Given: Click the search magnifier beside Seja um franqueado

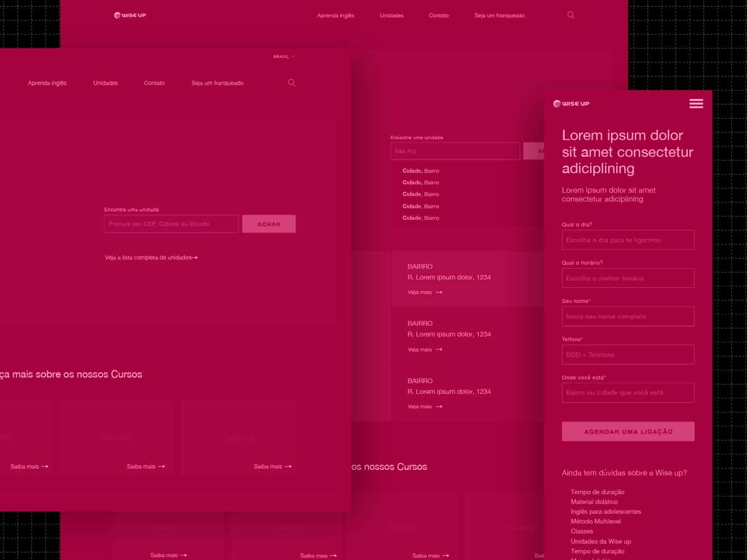Looking at the screenshot, I should coord(291,83).
